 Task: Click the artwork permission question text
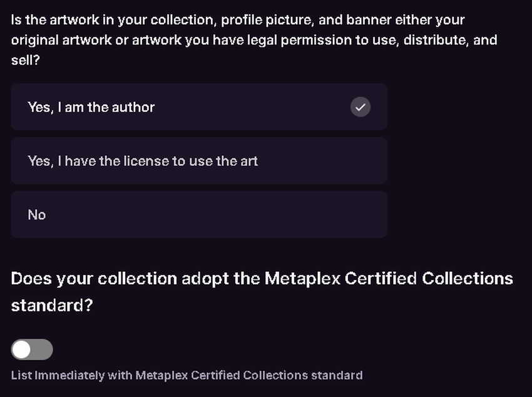[253, 40]
